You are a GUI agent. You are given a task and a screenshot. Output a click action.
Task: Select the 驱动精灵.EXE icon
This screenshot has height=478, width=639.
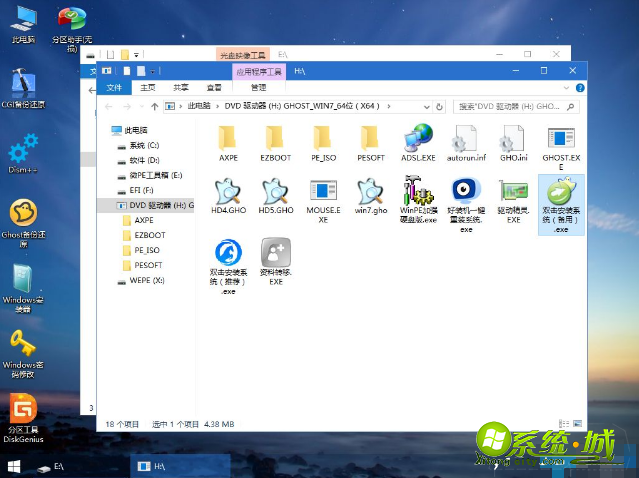(513, 200)
